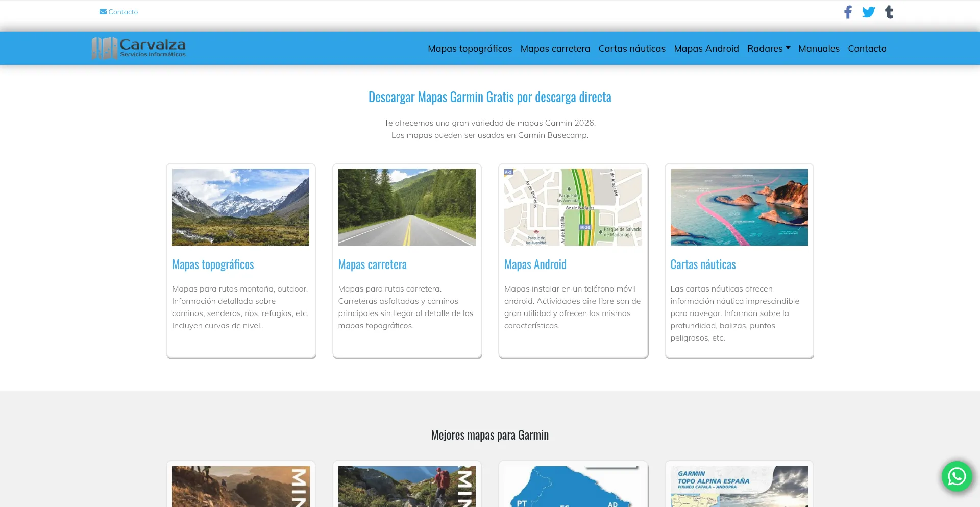Click the Mejores mapas para Garmin heading

point(490,435)
